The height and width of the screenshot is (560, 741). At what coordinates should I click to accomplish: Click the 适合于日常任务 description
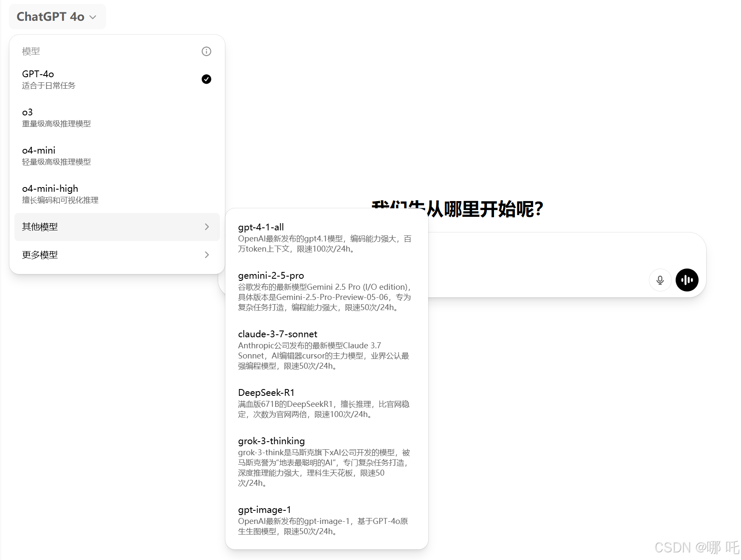49,86
